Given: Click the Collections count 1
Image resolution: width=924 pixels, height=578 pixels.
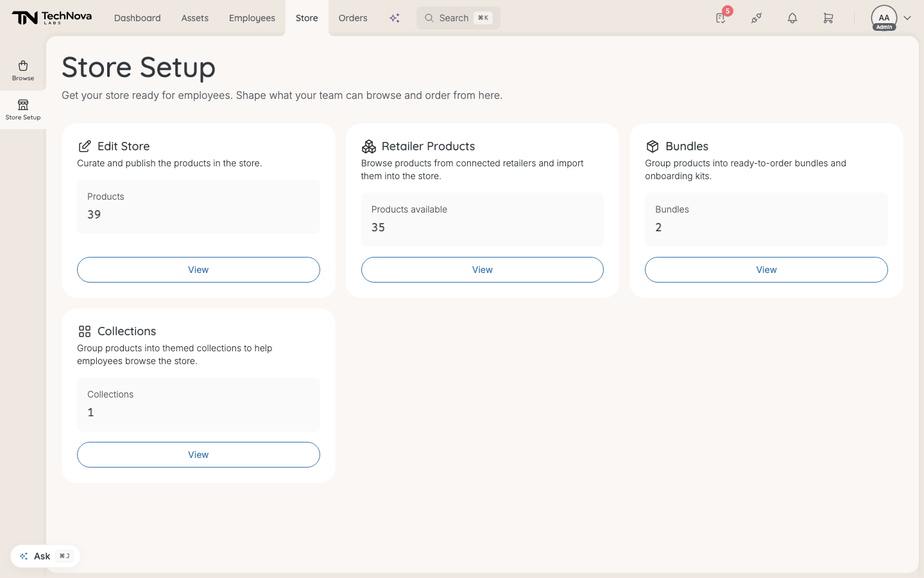Looking at the screenshot, I should click(x=90, y=412).
